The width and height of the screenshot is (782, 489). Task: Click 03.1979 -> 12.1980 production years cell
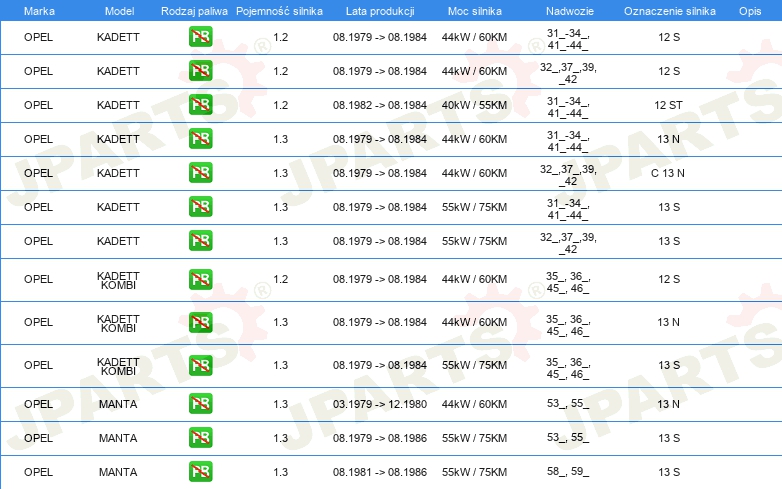click(x=380, y=404)
